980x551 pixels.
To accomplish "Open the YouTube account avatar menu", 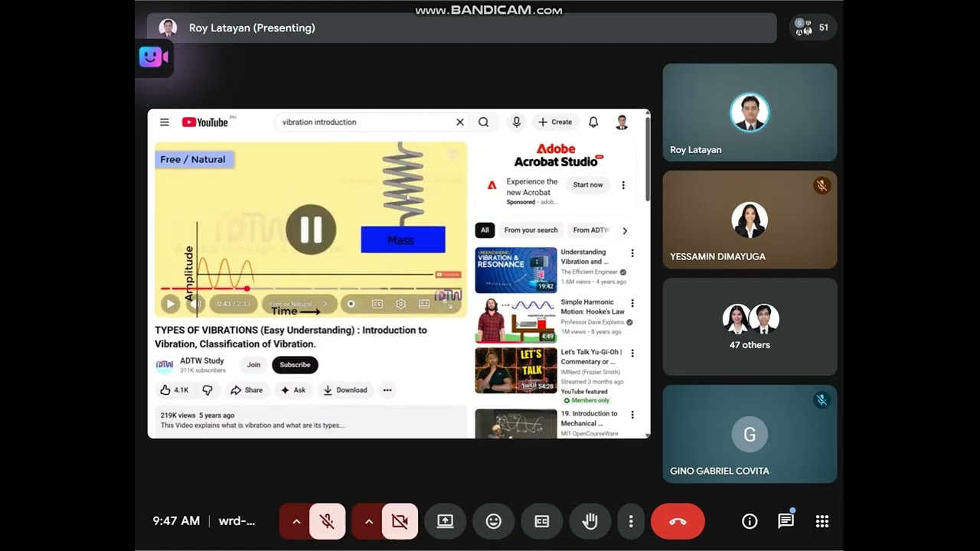I will point(622,122).
